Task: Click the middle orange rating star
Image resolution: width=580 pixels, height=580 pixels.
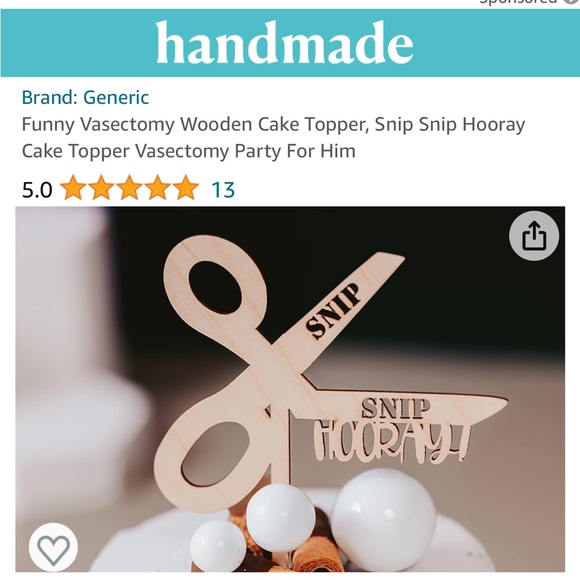Action: (129, 188)
